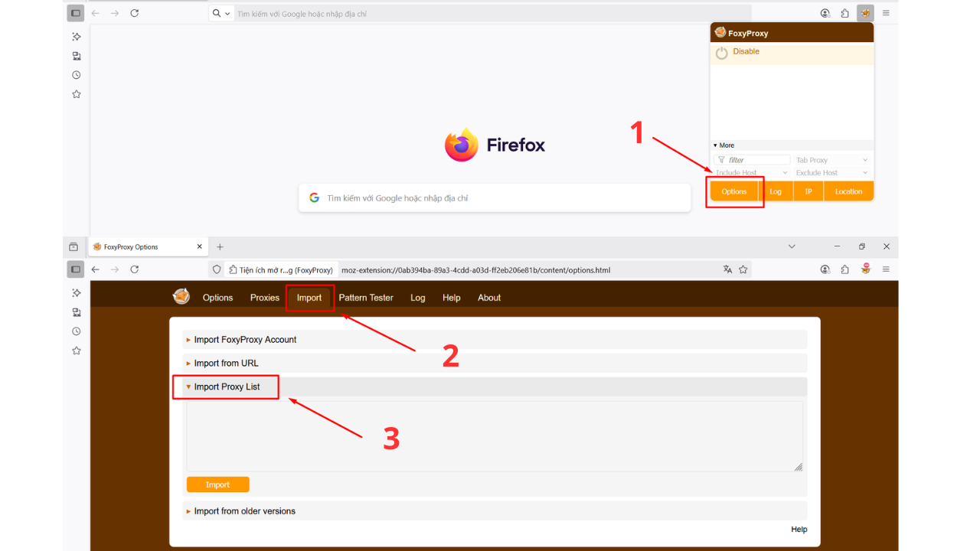Screen dimensions: 980x551
Task: Open tab overview icon in bottom window
Action: tap(73, 246)
